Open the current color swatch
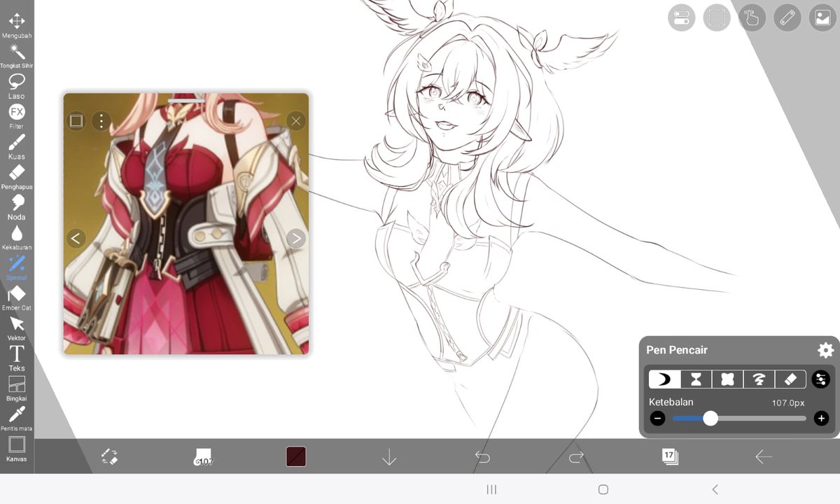The width and height of the screenshot is (840, 504). [296, 457]
